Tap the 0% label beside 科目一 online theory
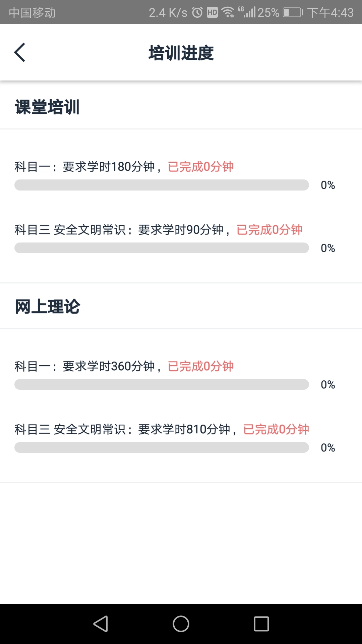The width and height of the screenshot is (362, 644). point(328,384)
